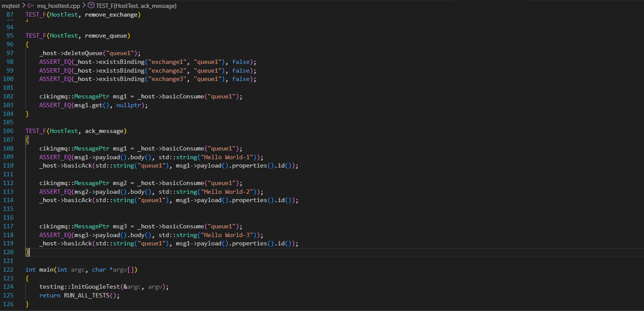This screenshot has height=311, width=644.
Task: Click the "exchange1" string literal
Action: pyautogui.click(x=167, y=62)
